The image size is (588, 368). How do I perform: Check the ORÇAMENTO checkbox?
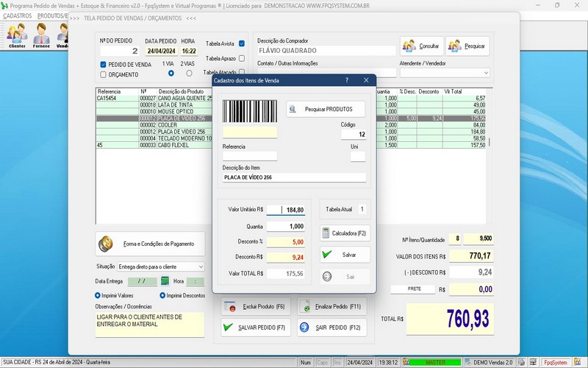coord(104,74)
